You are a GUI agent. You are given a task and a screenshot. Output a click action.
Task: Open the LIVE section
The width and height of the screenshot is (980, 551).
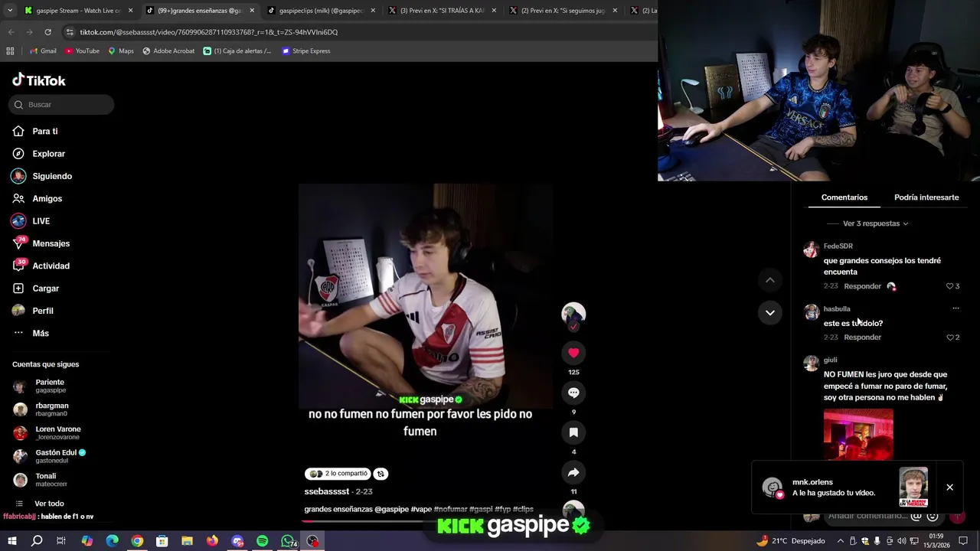coord(31,221)
